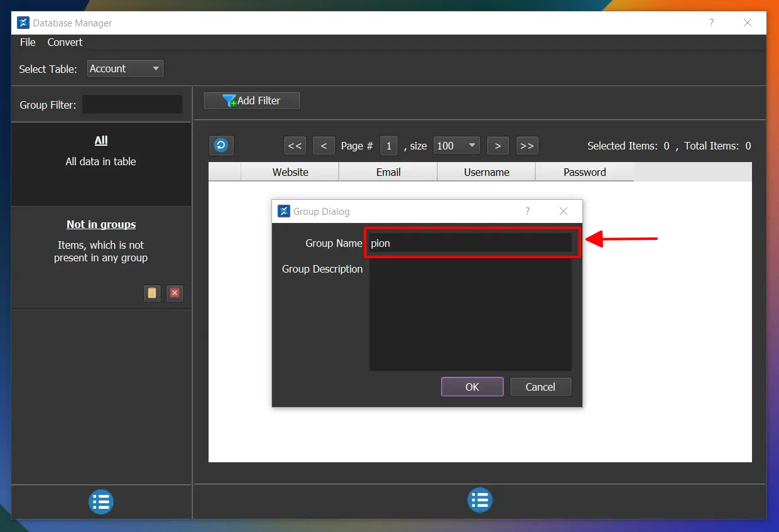This screenshot has width=779, height=532.
Task: Select the All group entry
Action: pyautogui.click(x=101, y=164)
